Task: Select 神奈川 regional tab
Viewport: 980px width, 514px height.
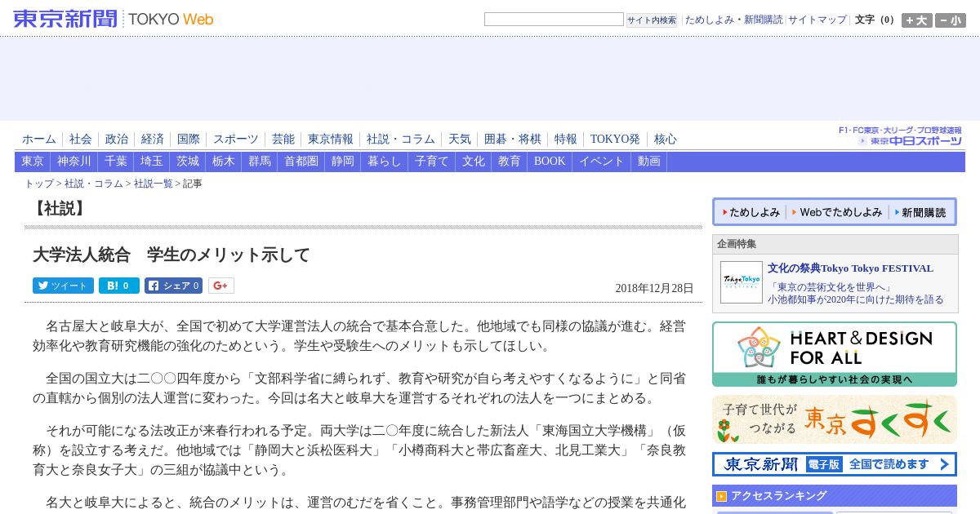Action: pos(74,162)
